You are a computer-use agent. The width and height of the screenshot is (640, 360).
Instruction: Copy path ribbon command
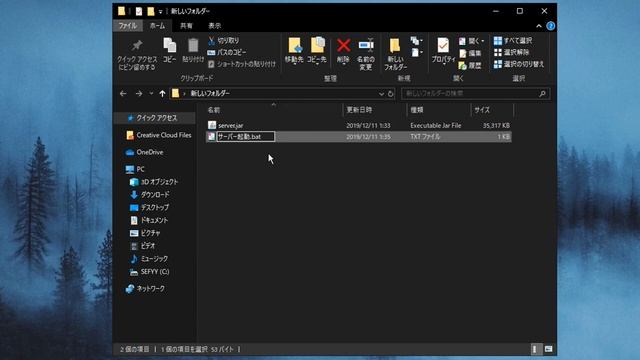point(227,53)
